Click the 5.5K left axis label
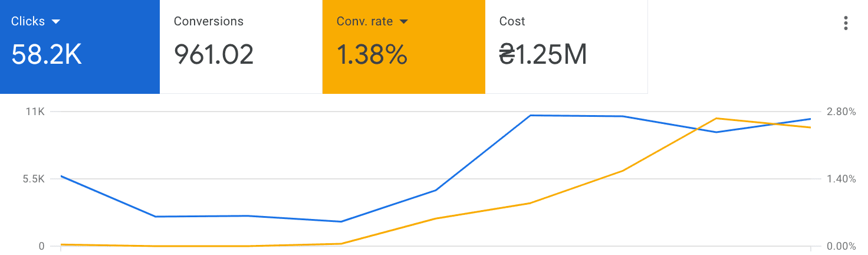Screen dimensions: 868x255 click(34, 179)
